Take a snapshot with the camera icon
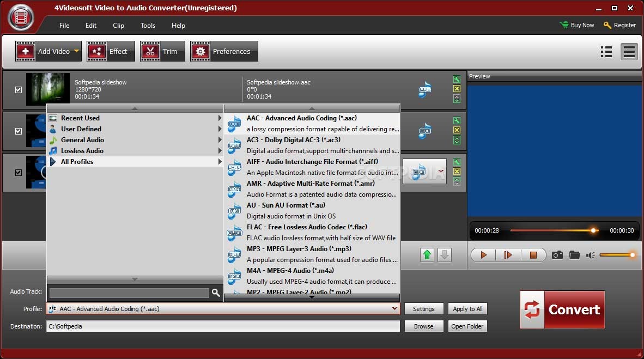The width and height of the screenshot is (644, 359). point(557,255)
